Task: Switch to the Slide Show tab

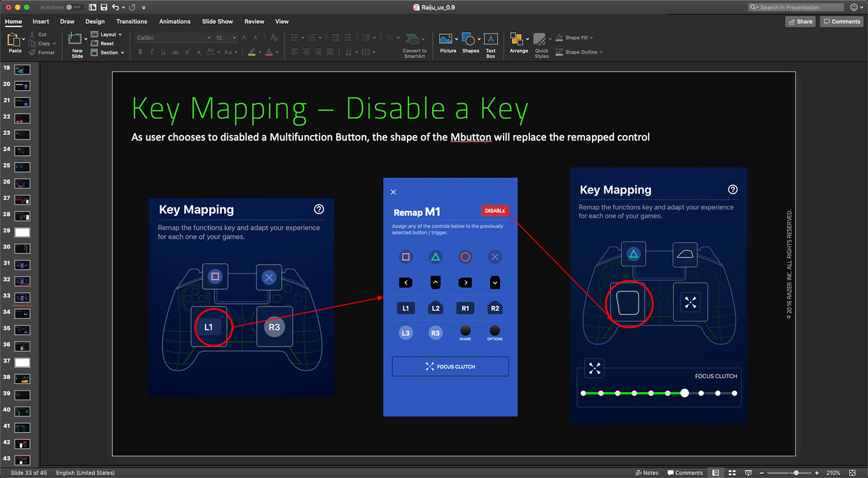Action: [x=217, y=22]
